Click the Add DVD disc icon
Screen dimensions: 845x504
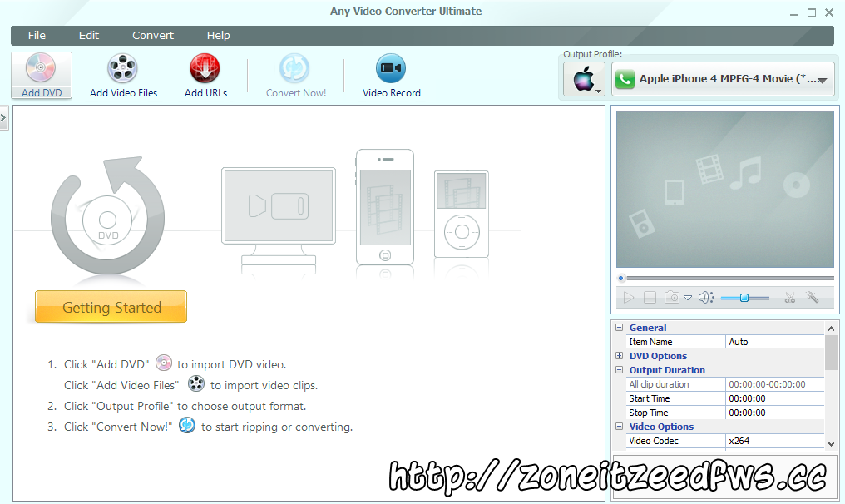[x=41, y=68]
